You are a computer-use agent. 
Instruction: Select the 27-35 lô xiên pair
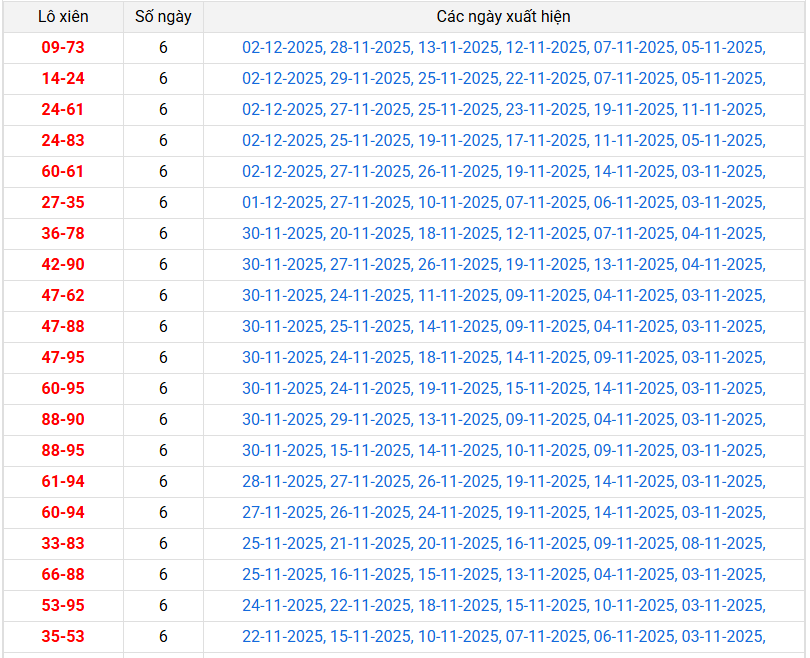(63, 202)
